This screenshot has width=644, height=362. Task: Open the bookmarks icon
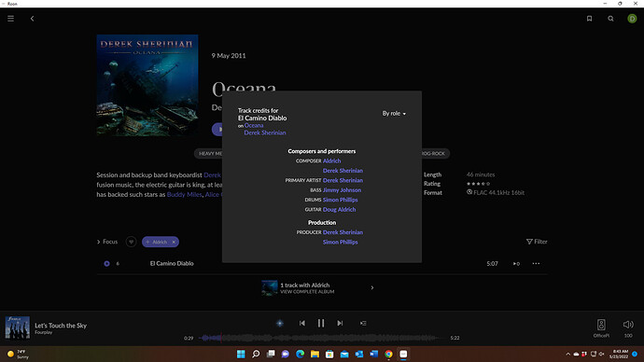pos(589,19)
